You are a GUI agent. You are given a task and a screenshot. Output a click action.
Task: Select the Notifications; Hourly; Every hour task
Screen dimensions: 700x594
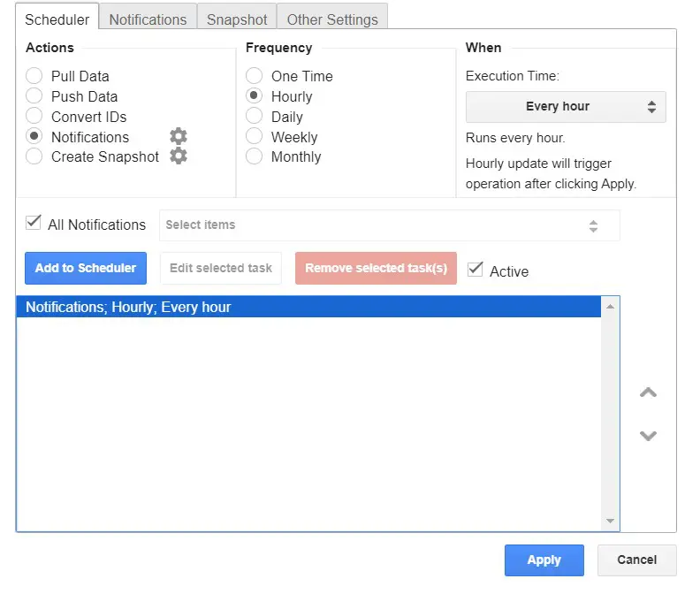(128, 308)
